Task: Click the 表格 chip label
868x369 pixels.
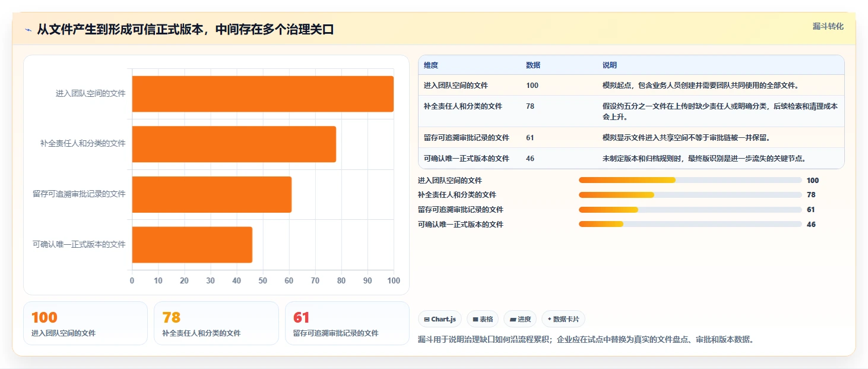Action: pos(486,320)
